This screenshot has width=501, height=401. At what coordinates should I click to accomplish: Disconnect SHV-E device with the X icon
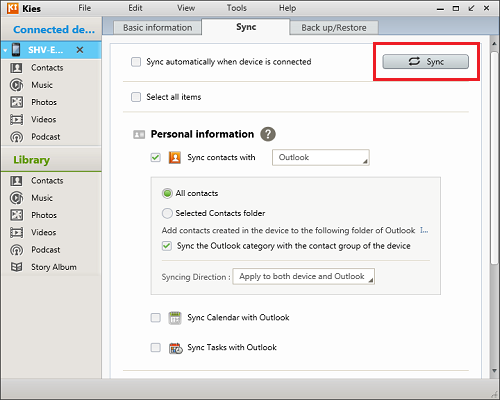click(80, 50)
